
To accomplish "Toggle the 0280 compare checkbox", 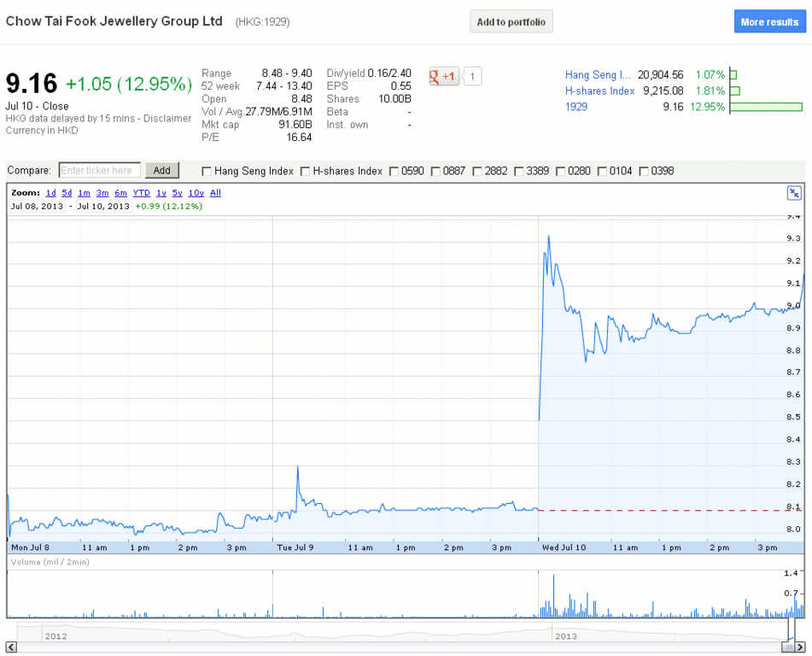I will (x=560, y=171).
